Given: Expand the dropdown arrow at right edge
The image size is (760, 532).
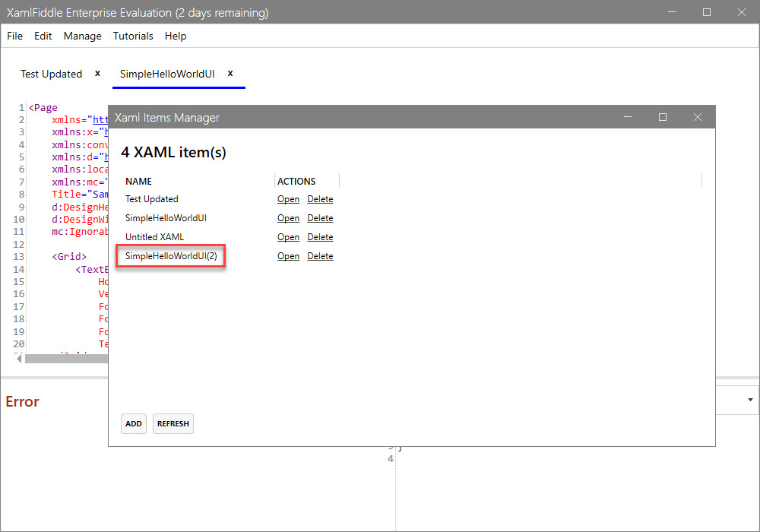Looking at the screenshot, I should [x=750, y=400].
